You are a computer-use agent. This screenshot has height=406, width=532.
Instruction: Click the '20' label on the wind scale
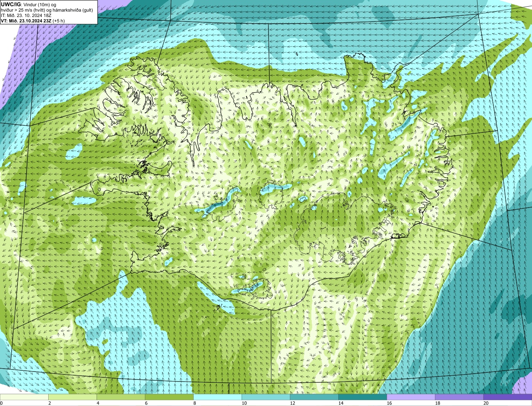485,403
